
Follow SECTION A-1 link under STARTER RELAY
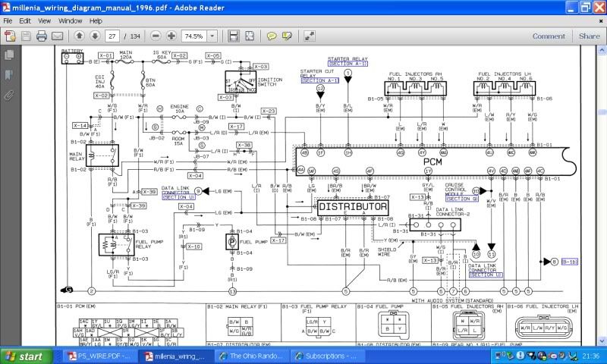(348, 64)
